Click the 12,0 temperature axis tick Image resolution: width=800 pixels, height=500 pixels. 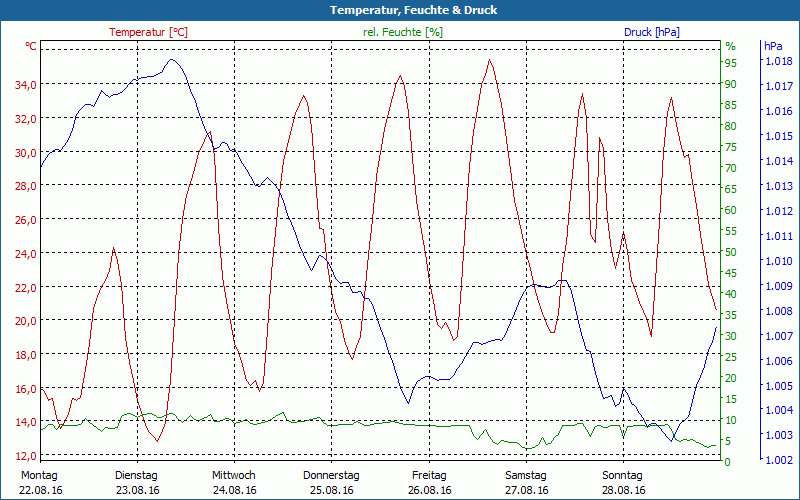click(x=25, y=456)
